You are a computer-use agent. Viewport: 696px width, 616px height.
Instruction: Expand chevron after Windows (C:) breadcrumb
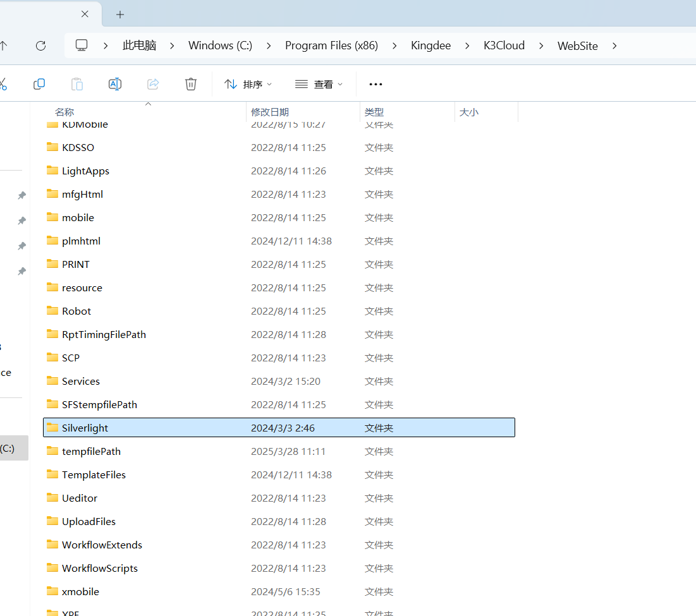[x=269, y=45]
